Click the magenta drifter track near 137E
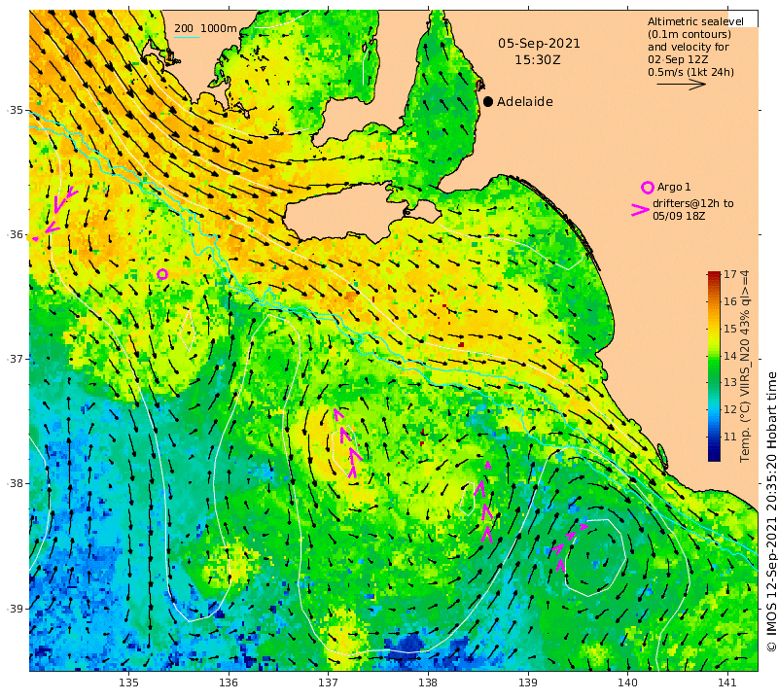The image size is (778, 700). (347, 443)
